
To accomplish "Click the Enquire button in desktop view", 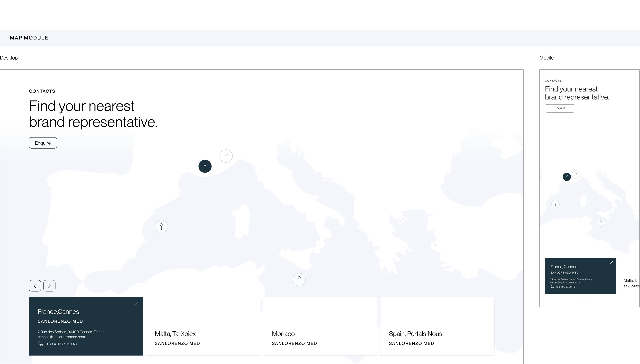I will pos(43,143).
